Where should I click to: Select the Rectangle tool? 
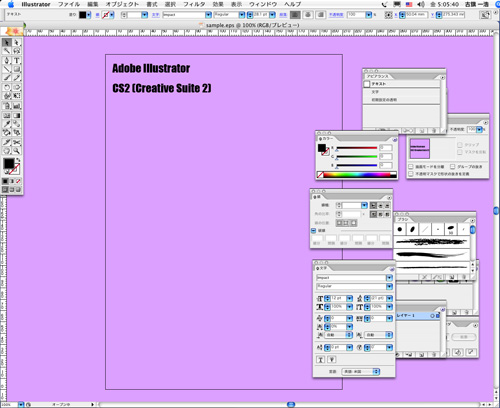click(x=16, y=69)
